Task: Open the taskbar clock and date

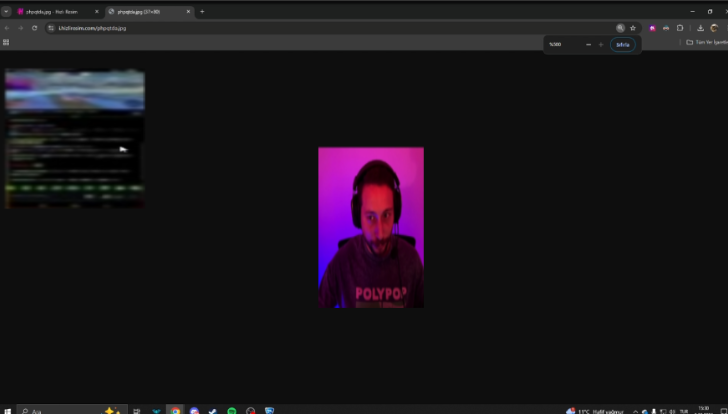Action: click(704, 410)
